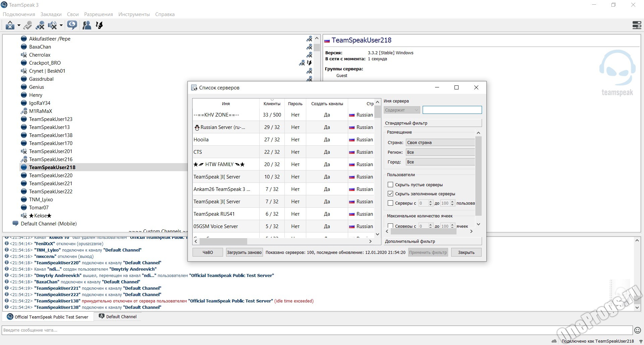The width and height of the screenshot is (644, 345).
Task: Click the Overwolf wolf toolbar icon
Action: click(x=99, y=25)
